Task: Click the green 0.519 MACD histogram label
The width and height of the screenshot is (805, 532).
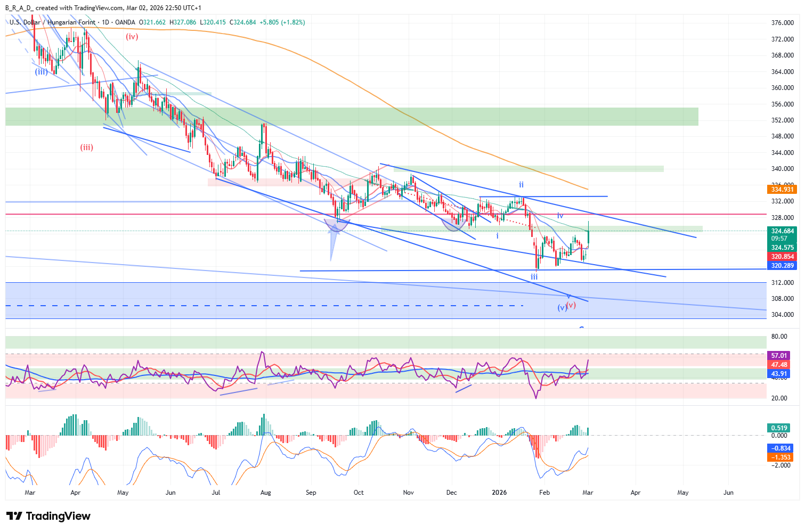Action: [x=779, y=428]
